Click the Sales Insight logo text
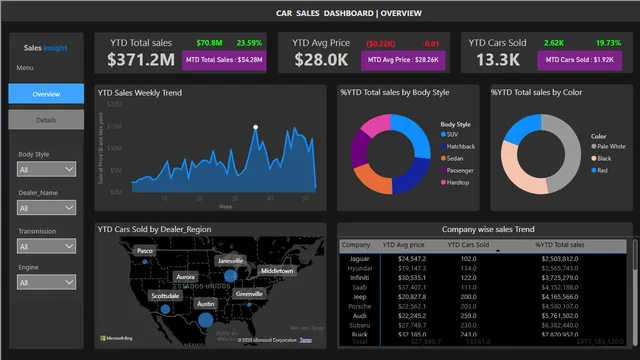Image resolution: width=640 pixels, height=360 pixels. 45,48
